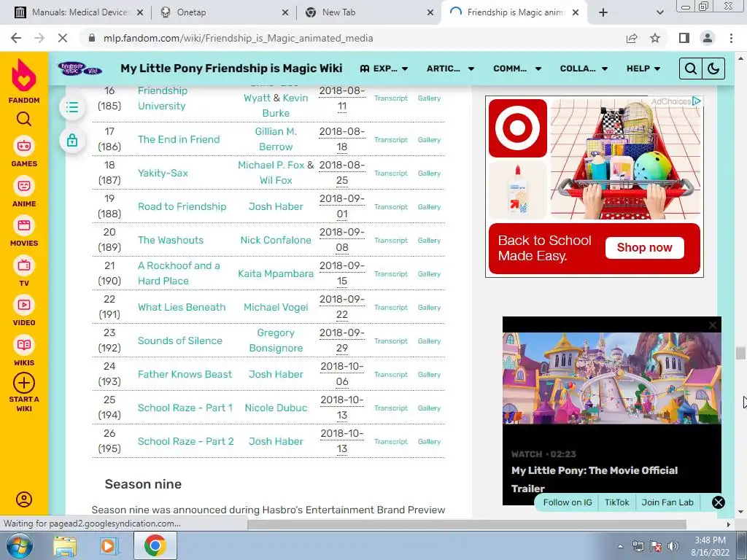Open the Chrome three-dot menu
The width and height of the screenshot is (747, 560).
click(731, 38)
